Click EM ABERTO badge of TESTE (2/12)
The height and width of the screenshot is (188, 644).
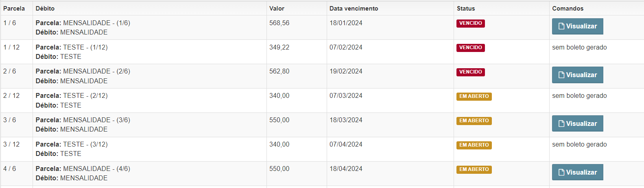(474, 97)
